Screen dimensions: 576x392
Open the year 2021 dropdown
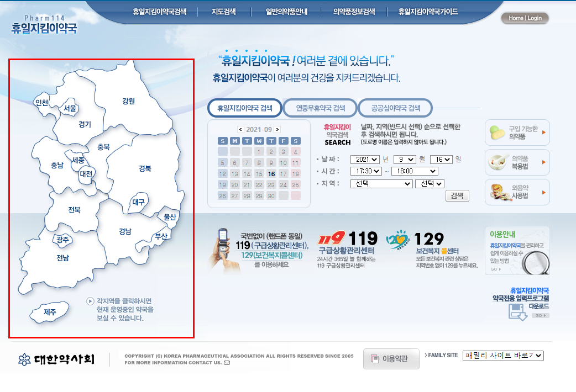[365, 160]
